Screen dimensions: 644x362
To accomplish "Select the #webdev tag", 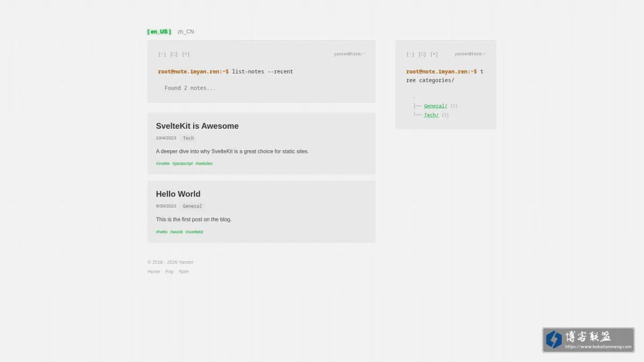I will point(204,164).
